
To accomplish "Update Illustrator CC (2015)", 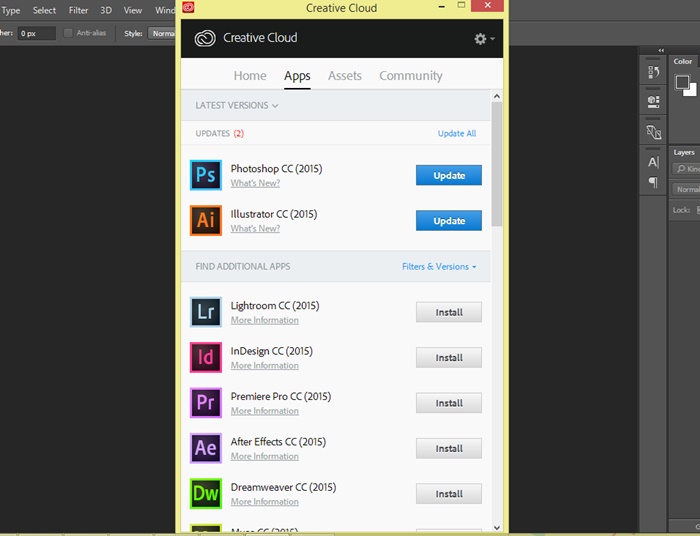I will [449, 220].
